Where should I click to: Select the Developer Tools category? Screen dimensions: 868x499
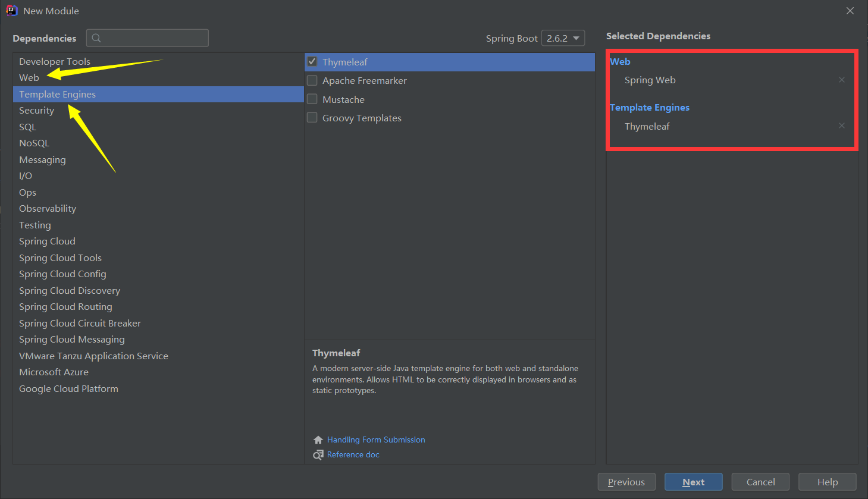[x=158, y=61]
